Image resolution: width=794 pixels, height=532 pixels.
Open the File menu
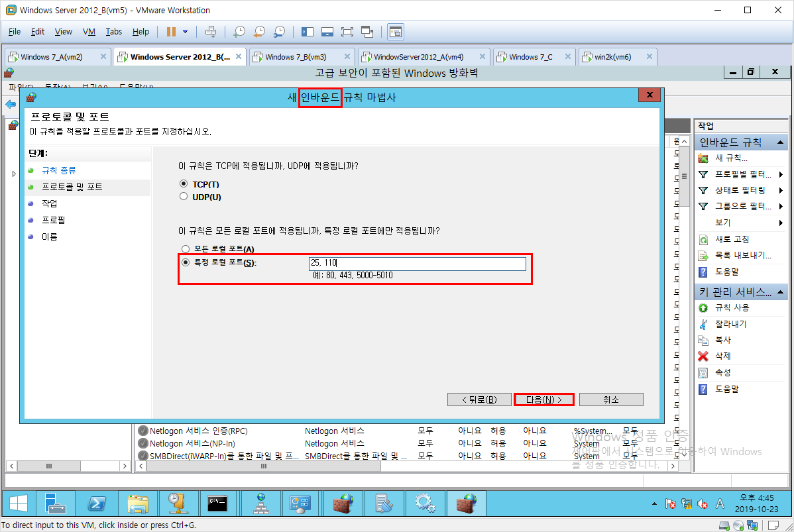15,31
